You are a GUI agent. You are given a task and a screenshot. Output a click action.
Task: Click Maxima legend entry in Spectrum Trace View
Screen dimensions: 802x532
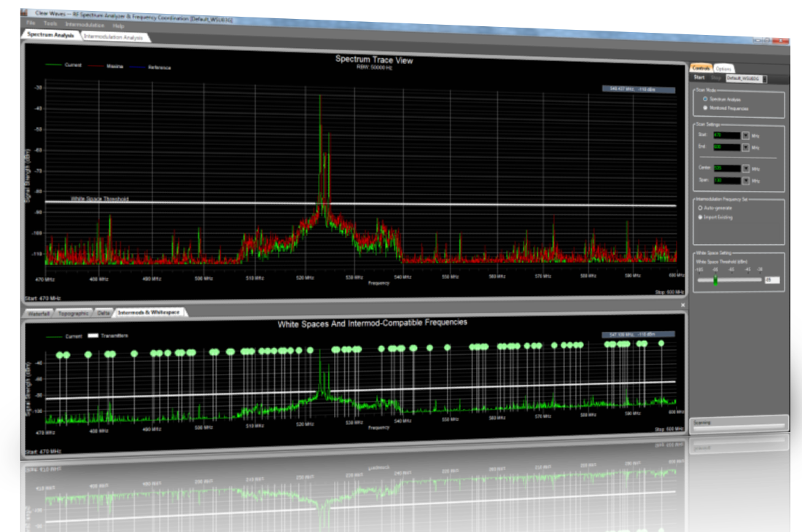point(106,66)
